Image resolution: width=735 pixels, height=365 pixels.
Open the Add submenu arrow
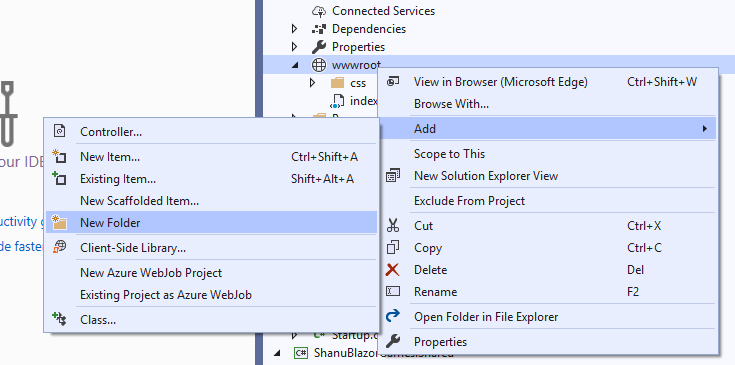(705, 128)
